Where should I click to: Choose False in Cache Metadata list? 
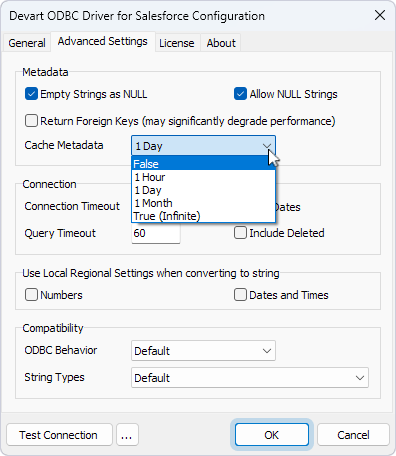(x=203, y=164)
